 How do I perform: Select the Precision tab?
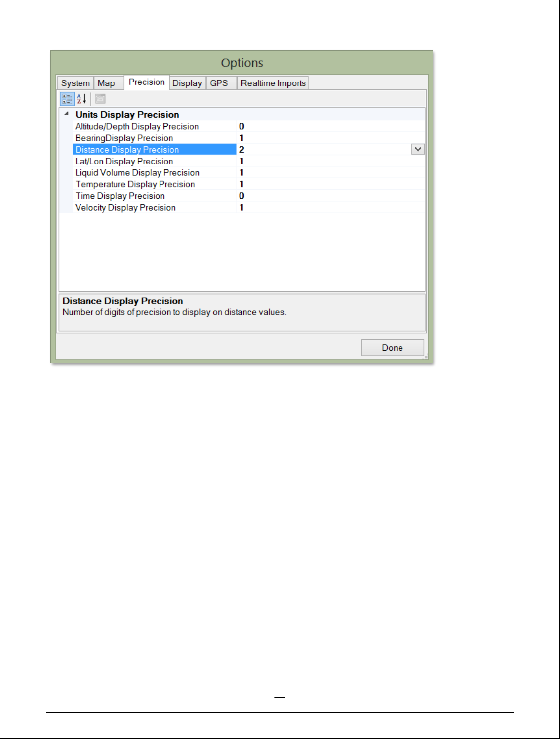pyautogui.click(x=147, y=82)
